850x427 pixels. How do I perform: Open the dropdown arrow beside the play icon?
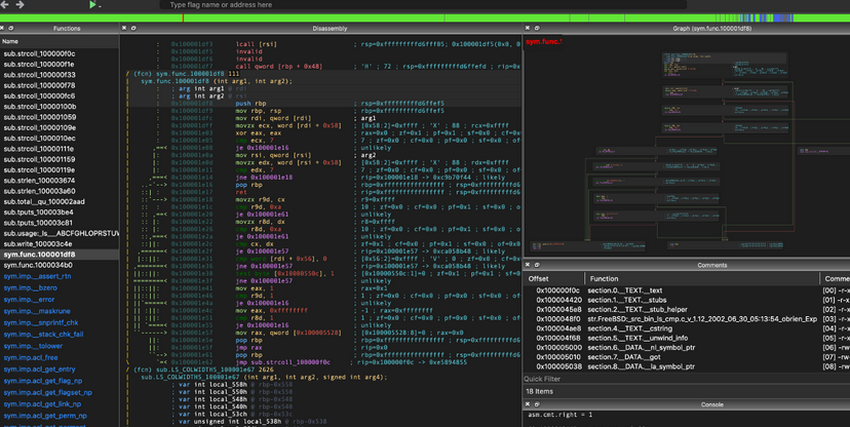101,6
